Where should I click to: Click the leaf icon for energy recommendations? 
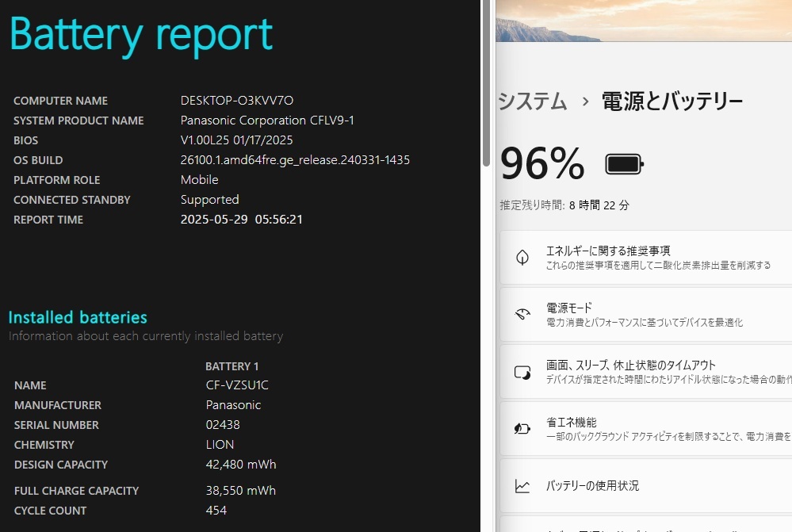[x=522, y=257]
